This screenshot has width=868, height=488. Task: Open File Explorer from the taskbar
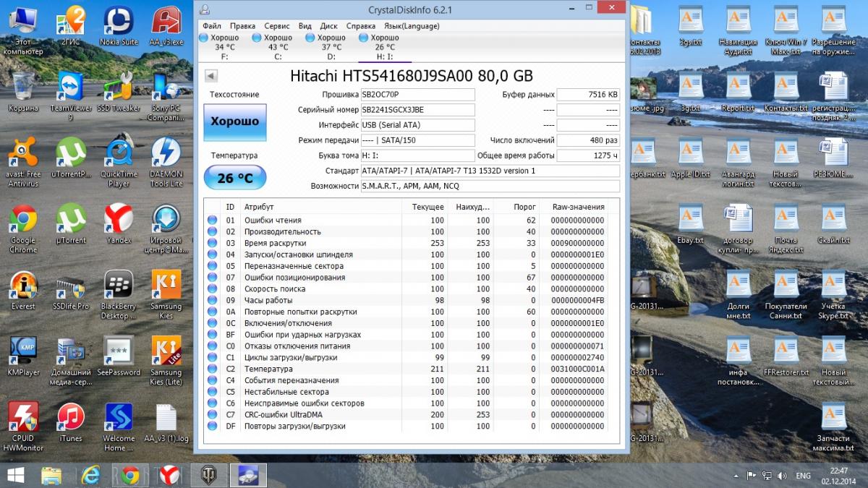pyautogui.click(x=51, y=475)
